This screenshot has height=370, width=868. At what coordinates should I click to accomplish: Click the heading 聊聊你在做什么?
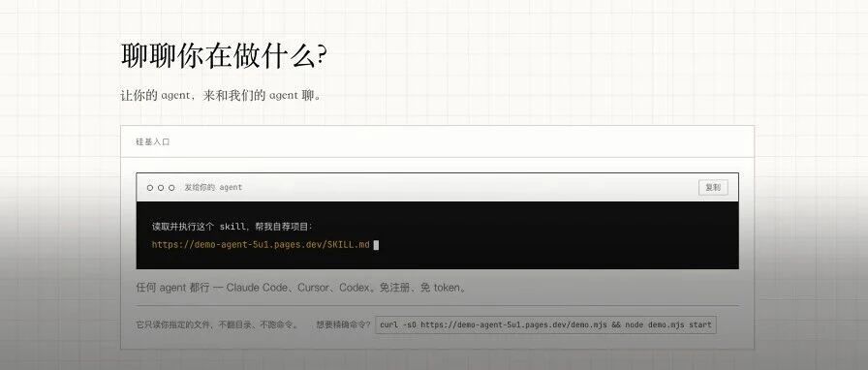(224, 55)
